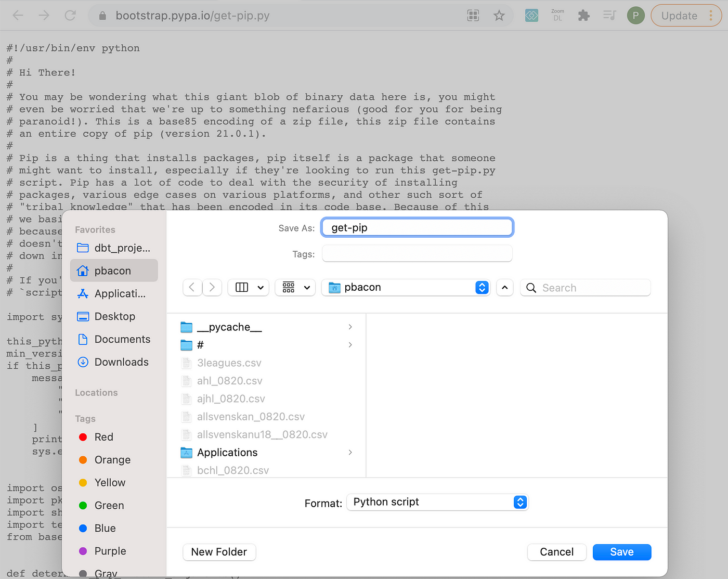Expand the __pycache__ folder chevron
The height and width of the screenshot is (579, 728).
coord(350,327)
